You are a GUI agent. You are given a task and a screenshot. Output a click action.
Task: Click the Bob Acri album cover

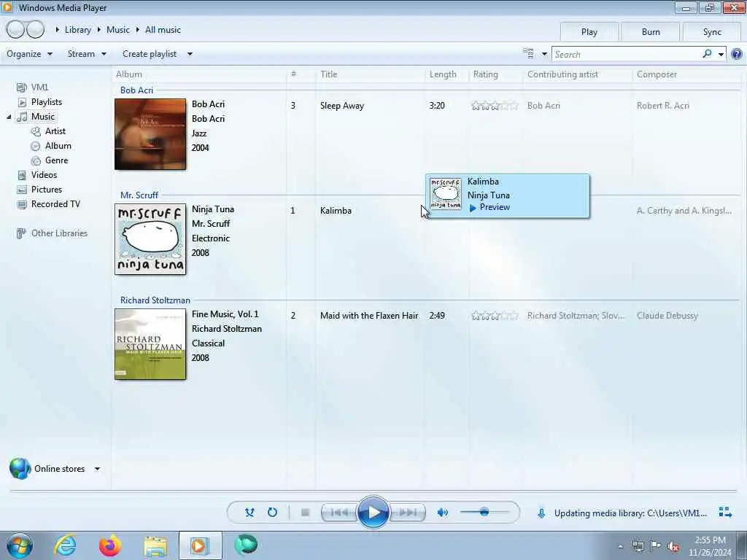coord(150,134)
